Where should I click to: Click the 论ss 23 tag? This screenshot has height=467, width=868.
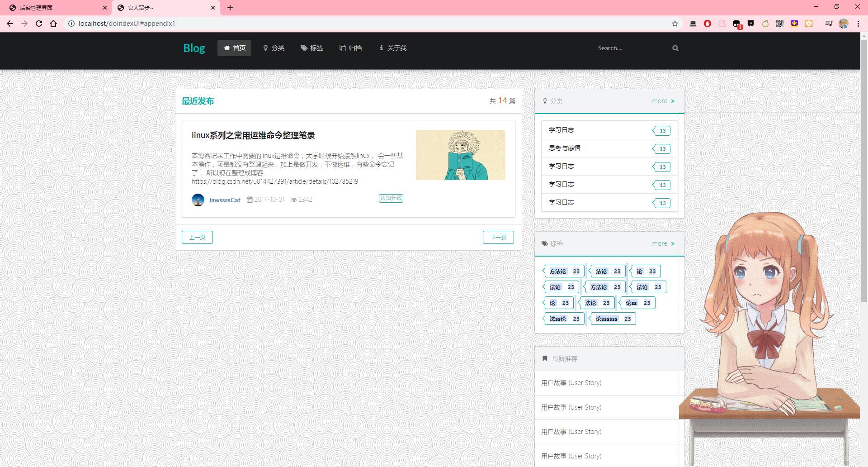pos(637,303)
